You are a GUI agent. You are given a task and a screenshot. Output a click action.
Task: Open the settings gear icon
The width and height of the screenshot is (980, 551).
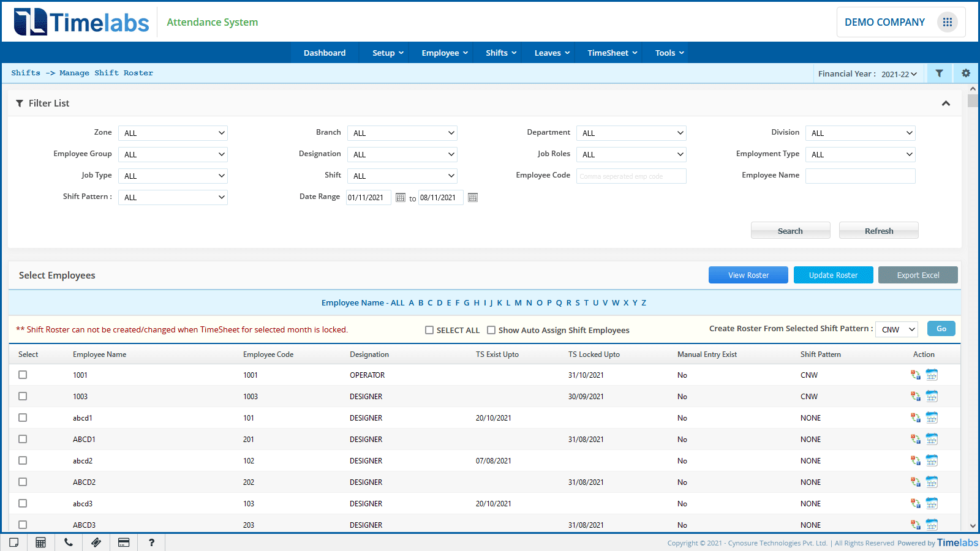pyautogui.click(x=966, y=73)
